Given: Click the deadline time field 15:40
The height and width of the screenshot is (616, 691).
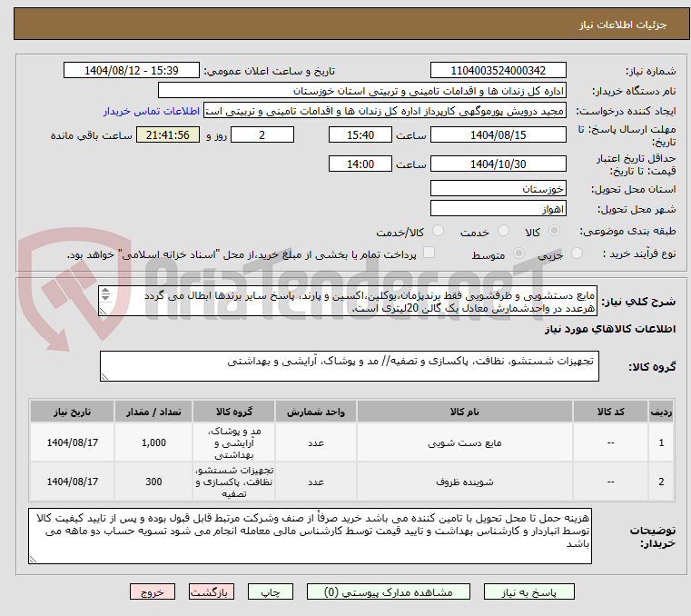Looking at the screenshot, I should [x=360, y=135].
